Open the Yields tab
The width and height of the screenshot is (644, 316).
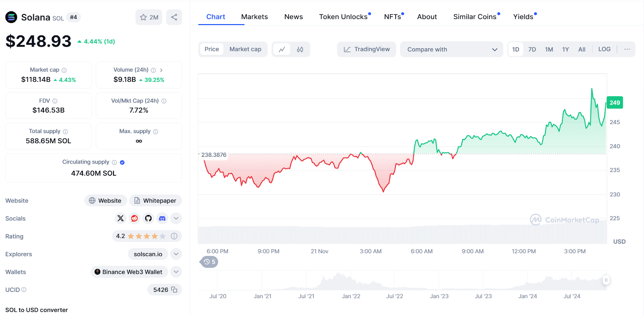pyautogui.click(x=523, y=16)
